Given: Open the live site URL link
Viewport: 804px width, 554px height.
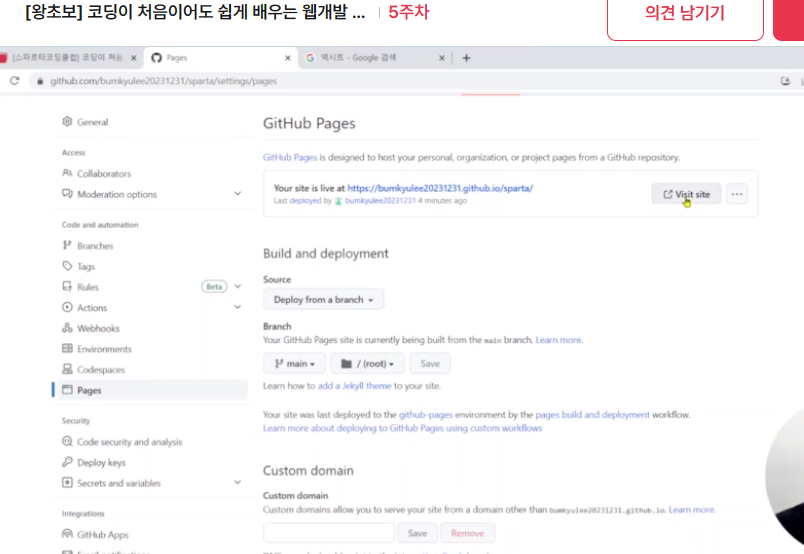Looking at the screenshot, I should (x=440, y=188).
